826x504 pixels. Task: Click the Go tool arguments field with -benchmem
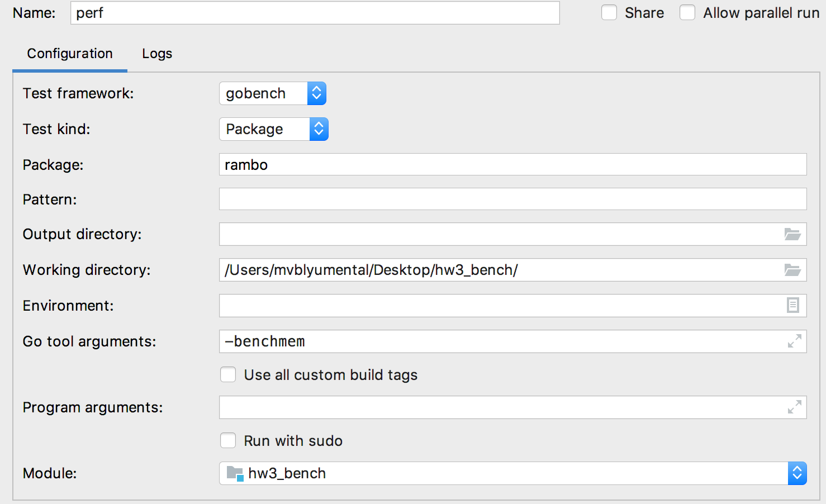[x=503, y=341]
